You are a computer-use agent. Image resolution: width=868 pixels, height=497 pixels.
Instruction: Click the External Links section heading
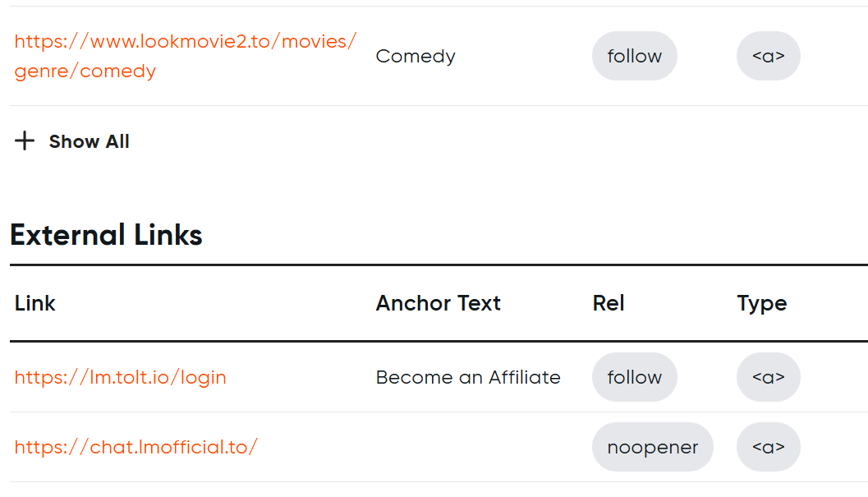point(106,235)
